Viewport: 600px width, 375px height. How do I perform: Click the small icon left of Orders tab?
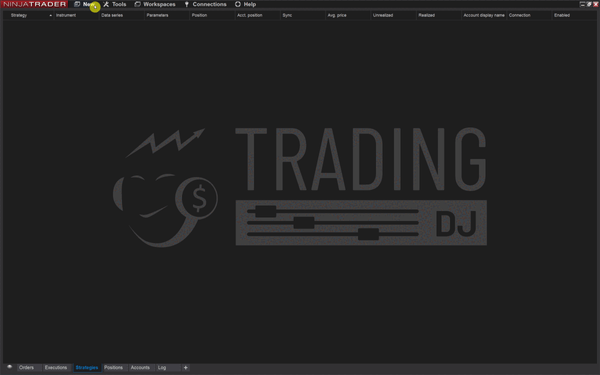click(x=10, y=367)
